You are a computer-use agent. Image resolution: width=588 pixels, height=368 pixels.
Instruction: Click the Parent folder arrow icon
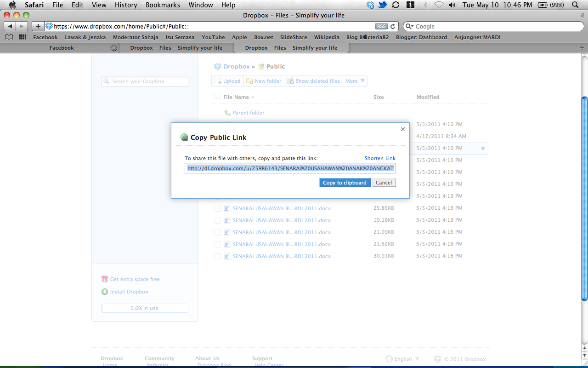point(228,113)
